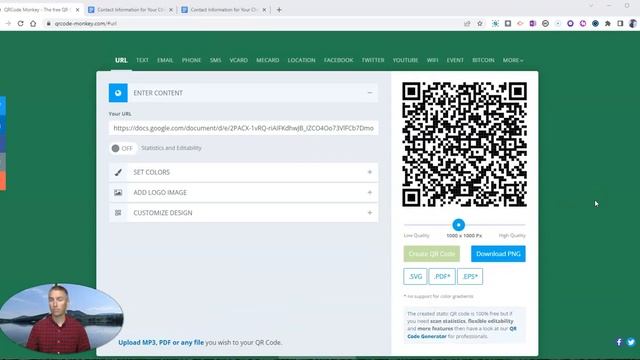Viewport: 640px width, 360px height.
Task: Click the Customize Design icon
Action: pos(118,213)
